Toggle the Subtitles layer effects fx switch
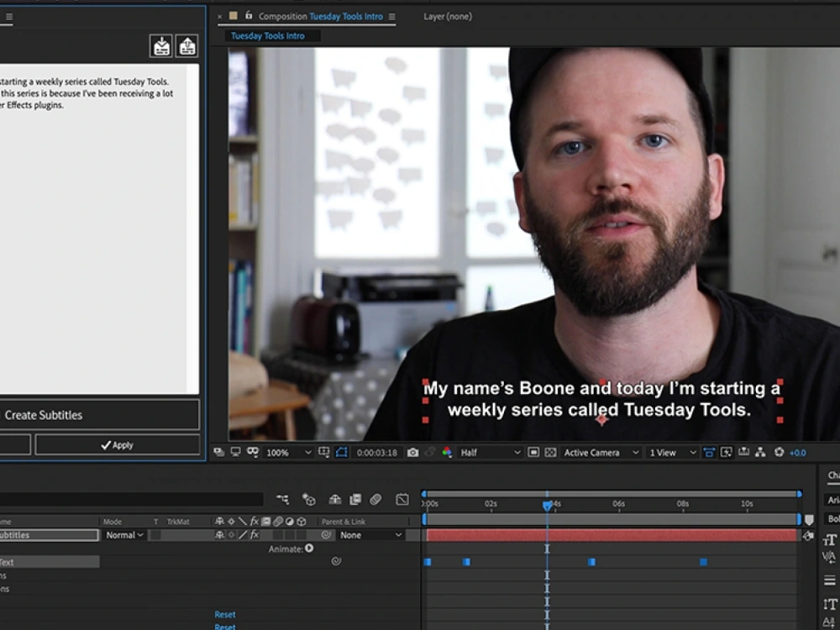The image size is (840, 630). click(255, 534)
